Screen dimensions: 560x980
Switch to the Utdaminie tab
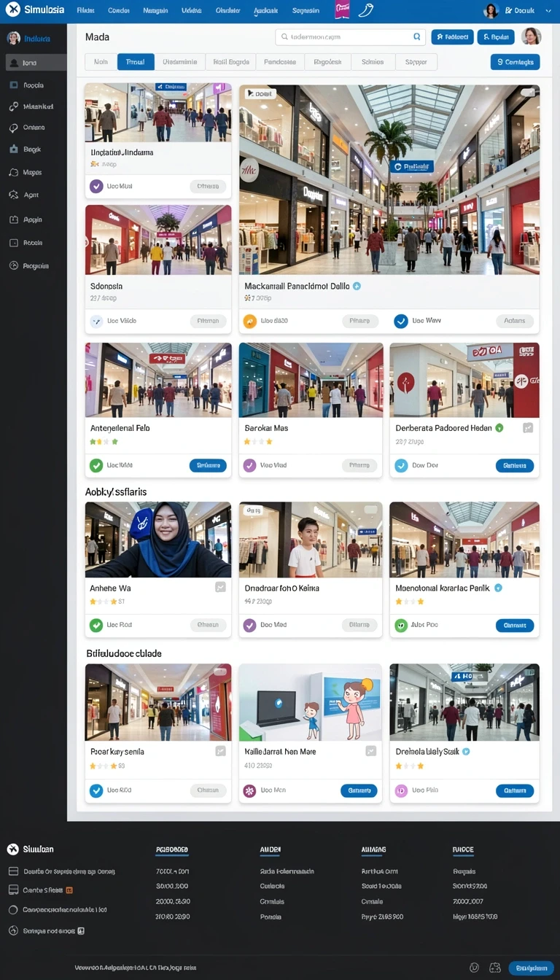click(179, 62)
